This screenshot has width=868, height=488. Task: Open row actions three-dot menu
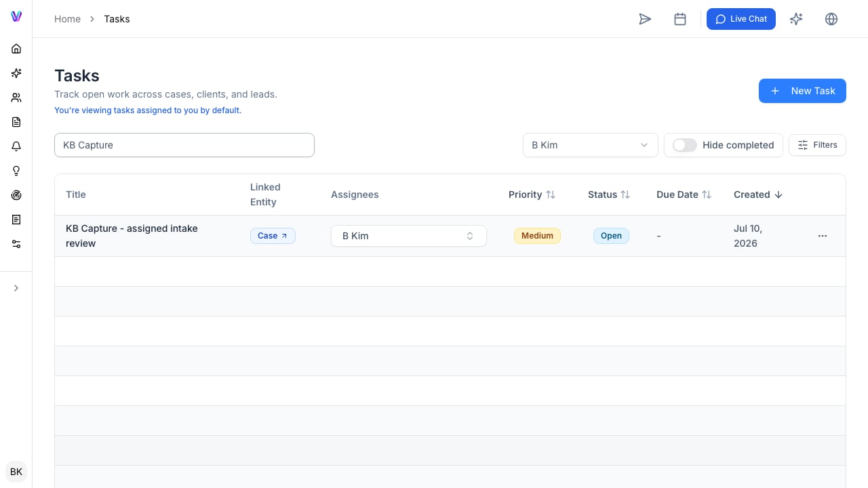823,236
